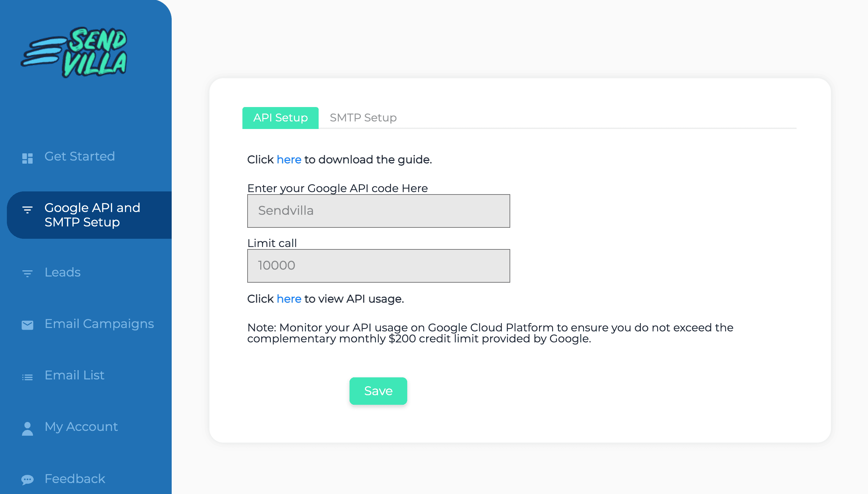Select Email List from the sidebar
The height and width of the screenshot is (494, 868).
75,375
